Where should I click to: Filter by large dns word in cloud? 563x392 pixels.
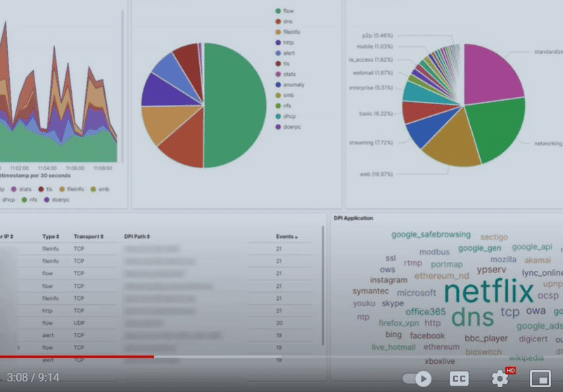point(472,317)
